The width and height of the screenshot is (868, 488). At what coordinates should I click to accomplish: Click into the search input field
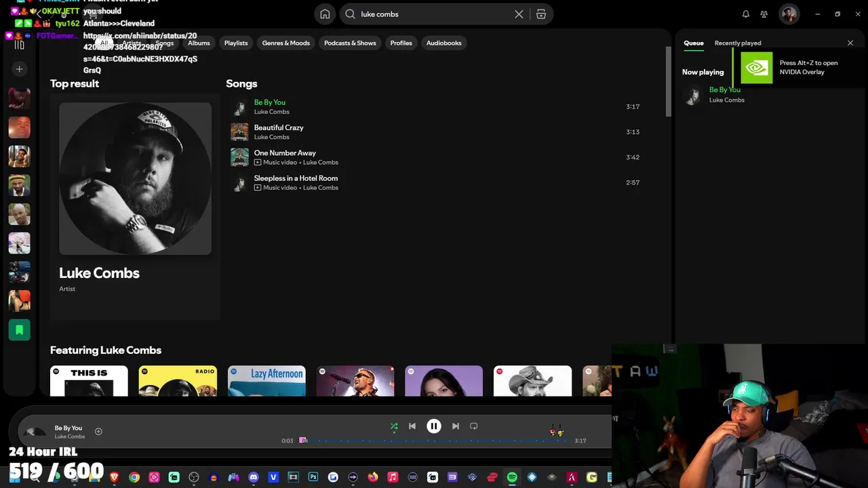coord(434,14)
